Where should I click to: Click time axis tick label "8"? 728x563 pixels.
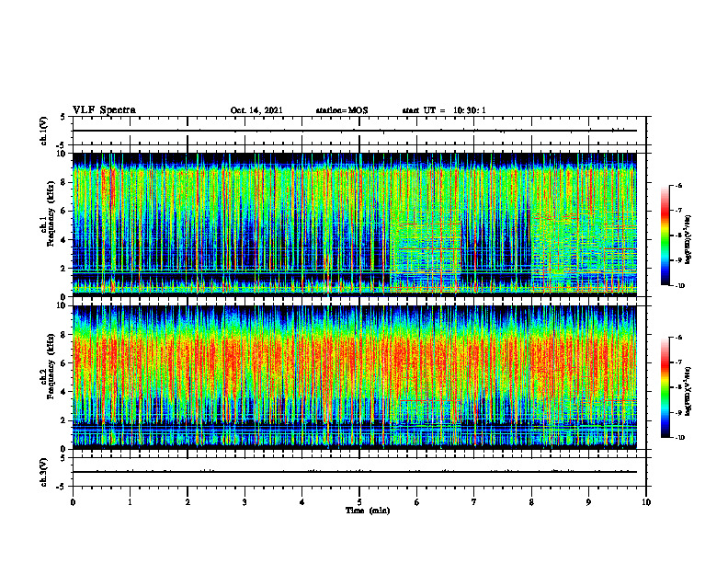tap(531, 502)
